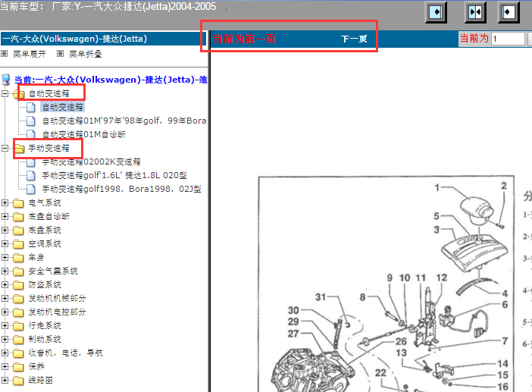
Task: Expand the 车身 folder
Action: 5,257
